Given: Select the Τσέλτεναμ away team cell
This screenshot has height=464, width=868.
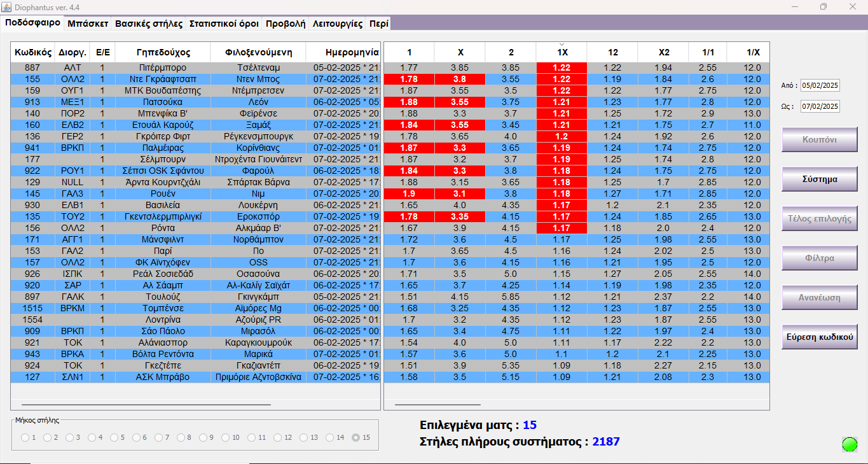Looking at the screenshot, I should pyautogui.click(x=258, y=67).
